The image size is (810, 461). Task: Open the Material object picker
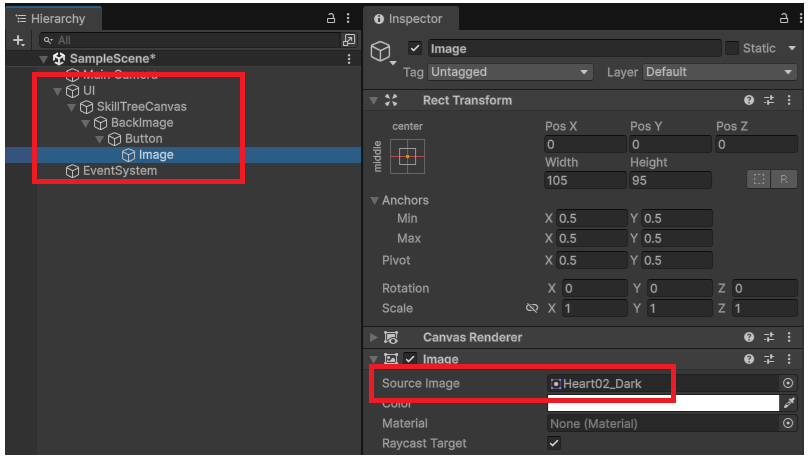788,424
